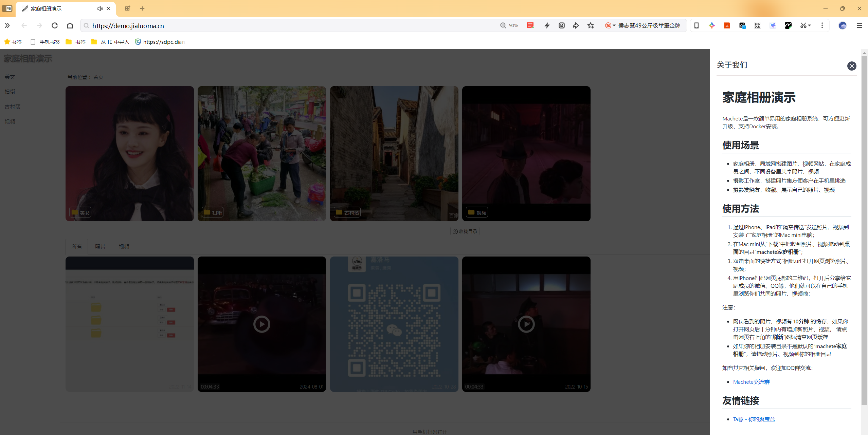Select 视频 in the left sidebar
Viewport: 868px width, 435px height.
[x=10, y=121]
